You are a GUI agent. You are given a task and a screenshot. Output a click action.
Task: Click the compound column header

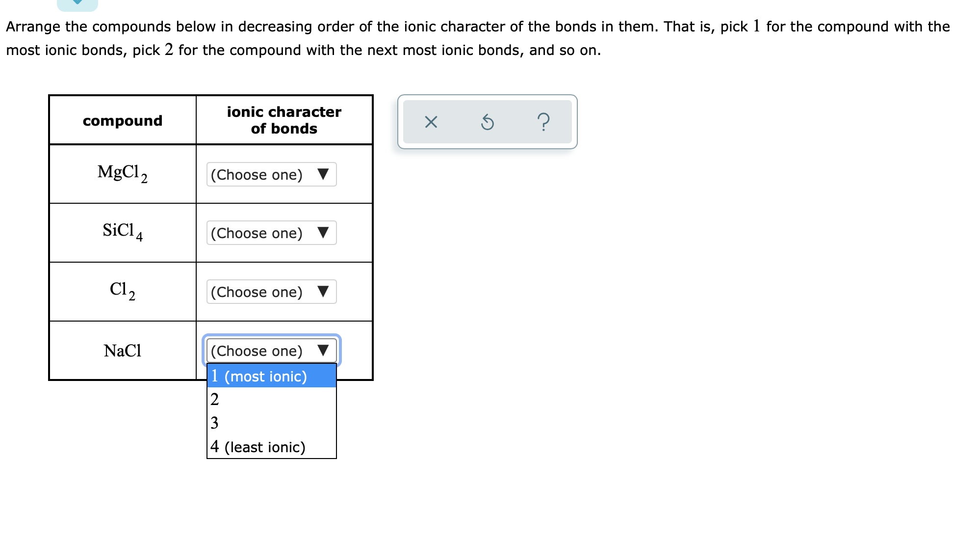tap(122, 120)
